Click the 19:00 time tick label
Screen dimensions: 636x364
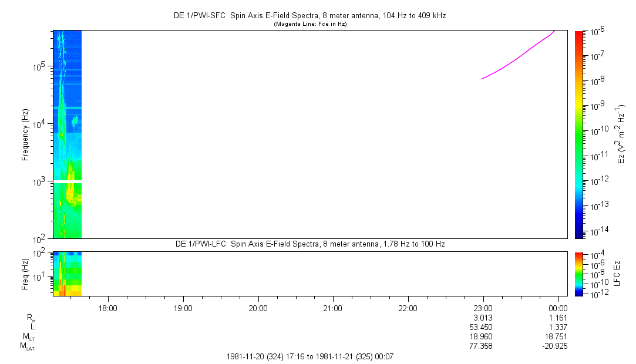click(x=183, y=308)
